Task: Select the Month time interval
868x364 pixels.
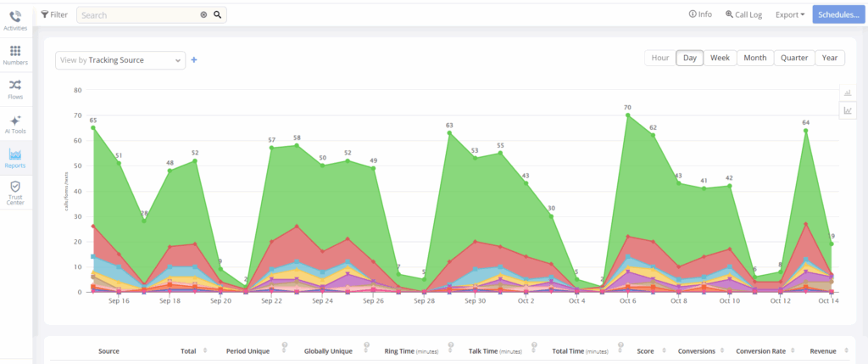Action: 754,58
